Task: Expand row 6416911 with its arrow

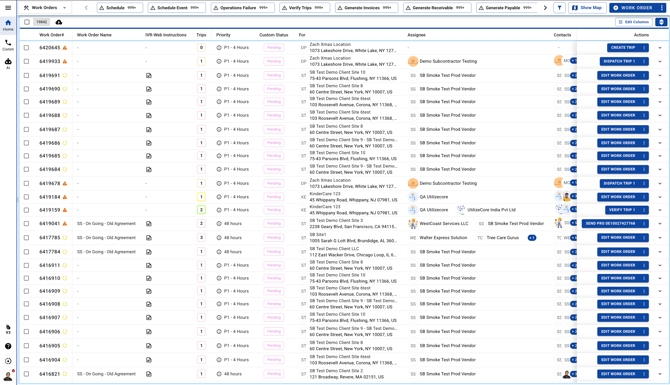Action: (x=660, y=266)
